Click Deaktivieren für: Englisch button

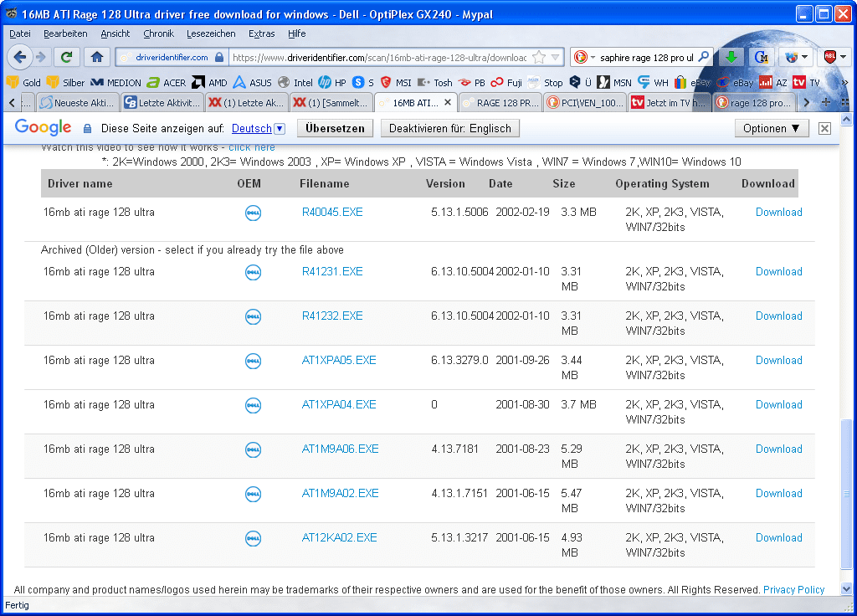(449, 128)
